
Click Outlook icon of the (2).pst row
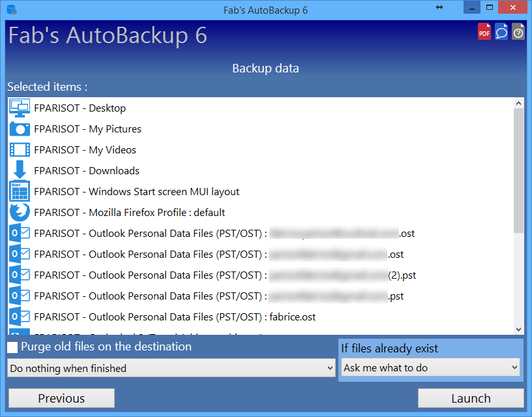[20, 275]
